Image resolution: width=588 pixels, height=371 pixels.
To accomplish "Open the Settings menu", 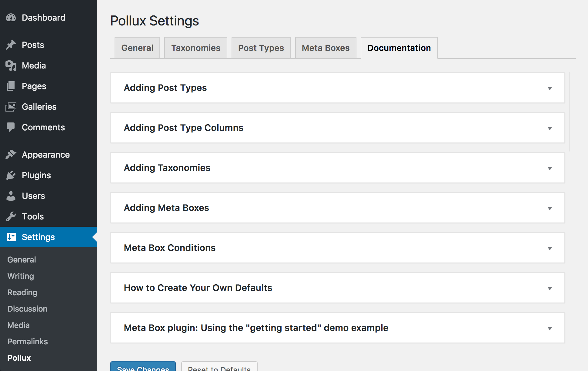I will [x=48, y=237].
